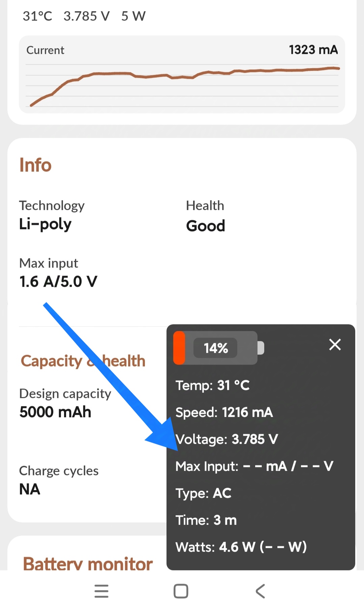364x614 pixels.
Task: Close the floating battery overlay
Action: 335,345
